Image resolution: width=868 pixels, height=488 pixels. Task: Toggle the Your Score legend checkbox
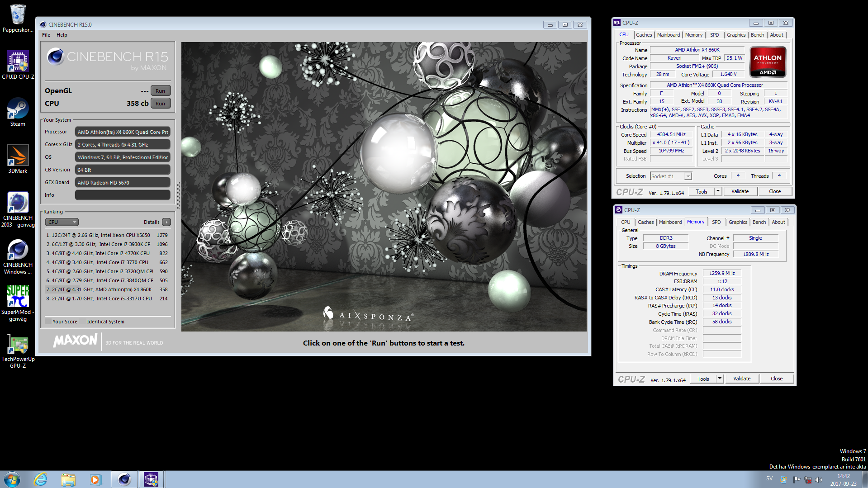[x=48, y=322]
